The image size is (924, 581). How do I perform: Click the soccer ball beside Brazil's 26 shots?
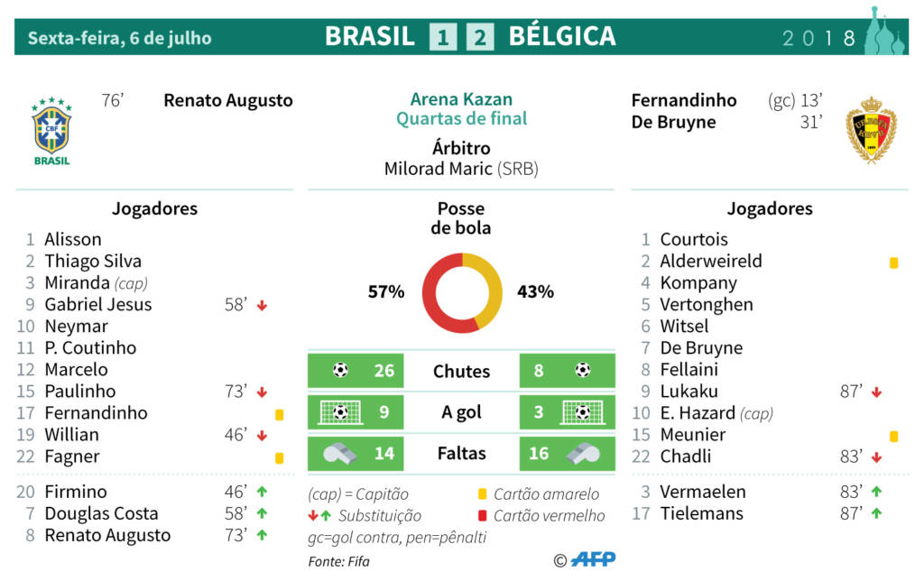point(340,370)
